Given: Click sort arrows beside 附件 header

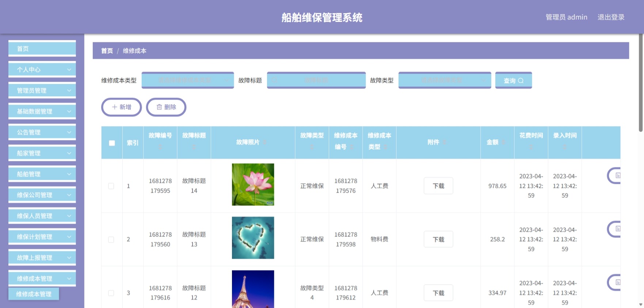Looking at the screenshot, I should coord(444,142).
